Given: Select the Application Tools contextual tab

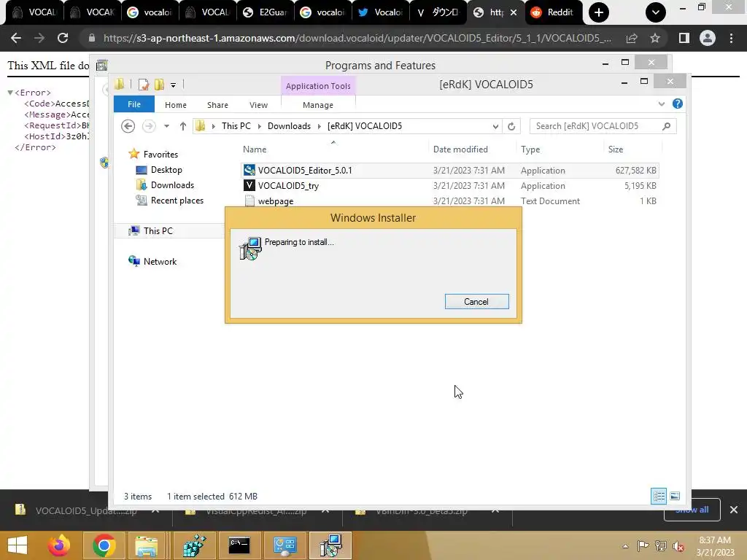Looking at the screenshot, I should [x=318, y=86].
